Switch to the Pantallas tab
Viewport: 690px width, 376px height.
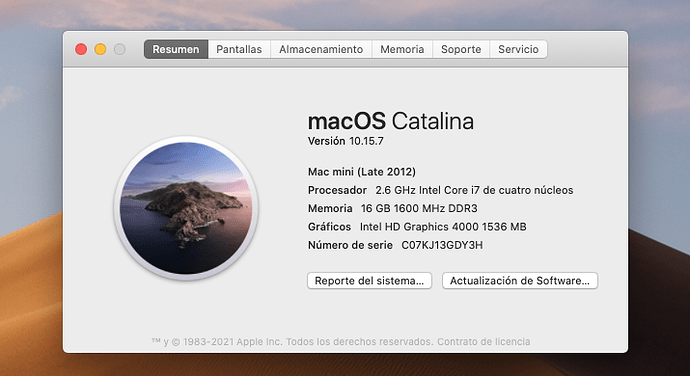[239, 49]
